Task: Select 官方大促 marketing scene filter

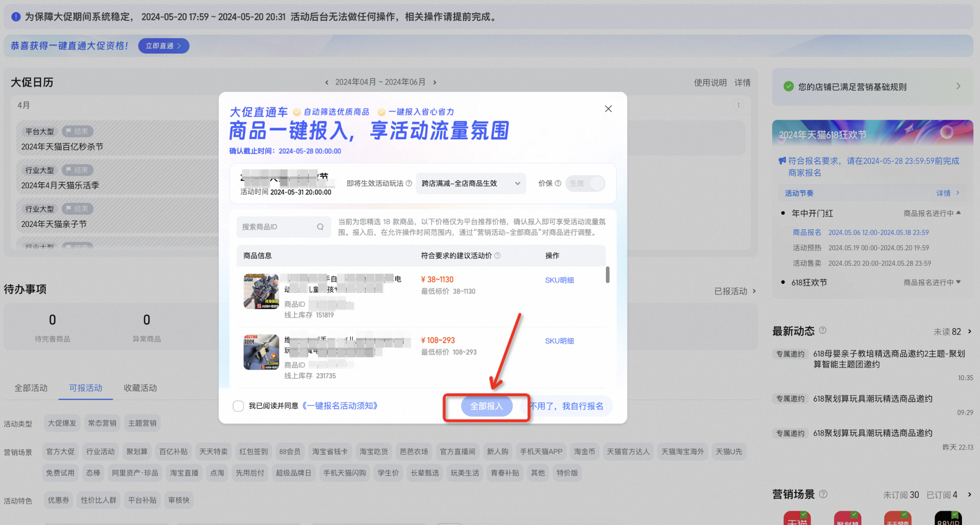Action: click(x=60, y=451)
